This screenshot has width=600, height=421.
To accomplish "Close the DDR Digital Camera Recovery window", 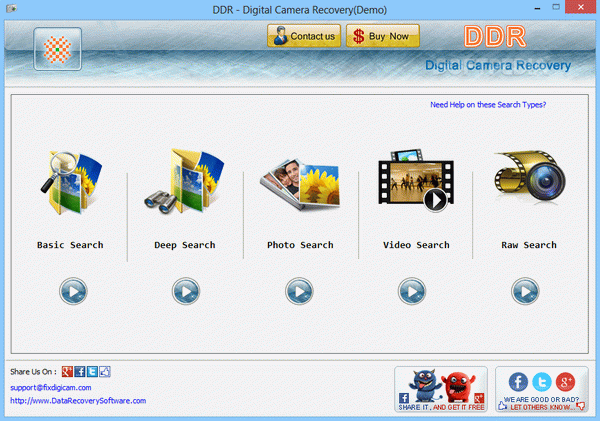I will point(580,8).
